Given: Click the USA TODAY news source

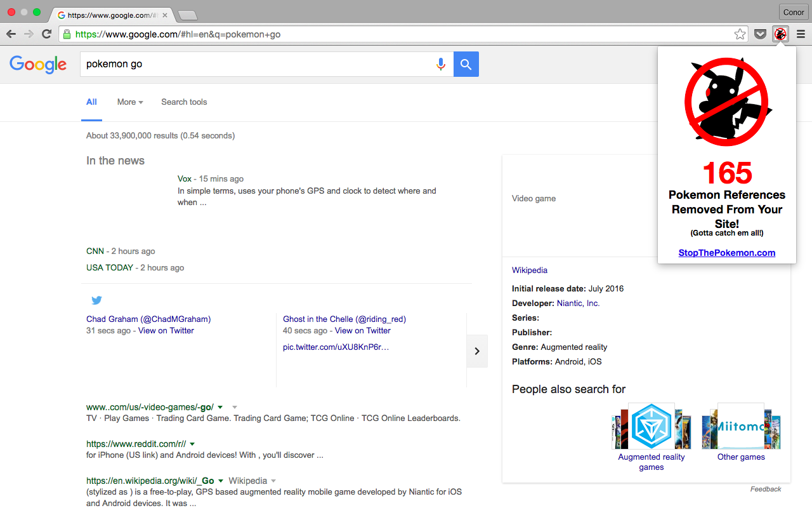Looking at the screenshot, I should coord(110,267).
